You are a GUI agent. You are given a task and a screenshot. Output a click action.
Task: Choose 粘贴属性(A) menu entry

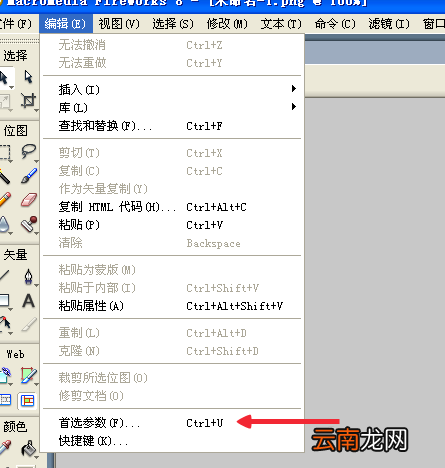click(172, 306)
